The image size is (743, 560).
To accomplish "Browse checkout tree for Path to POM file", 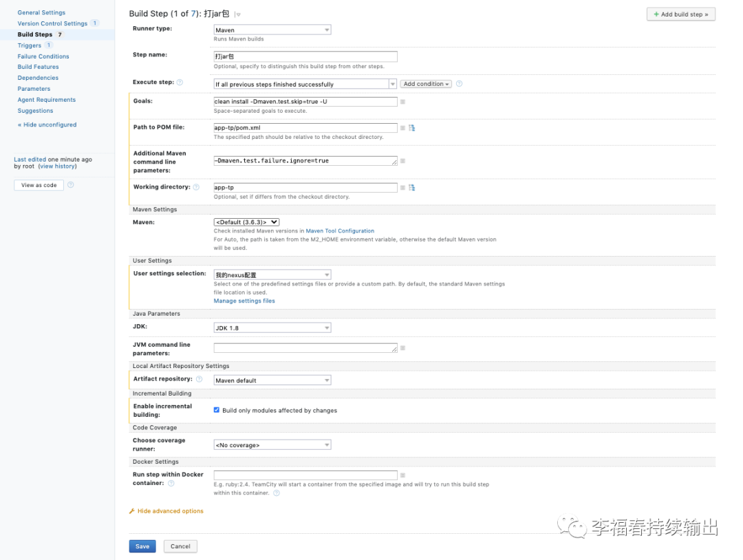I will pyautogui.click(x=412, y=128).
